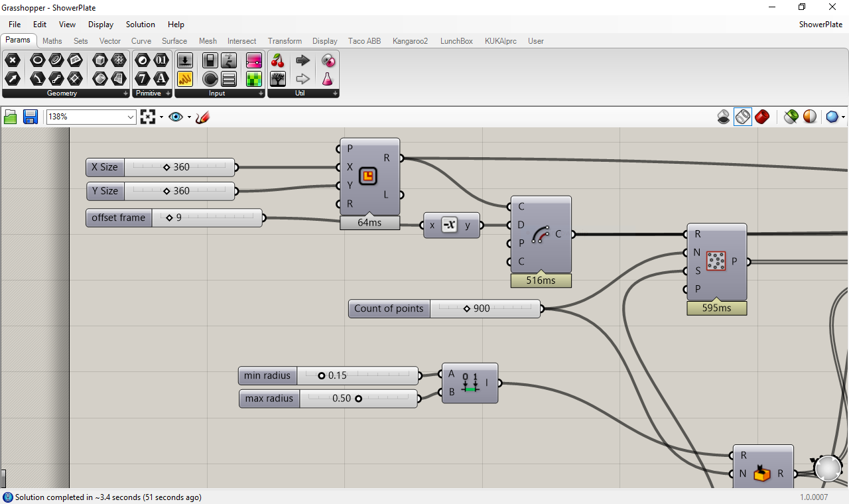Click the ShowerPlate document name button

tap(820, 25)
